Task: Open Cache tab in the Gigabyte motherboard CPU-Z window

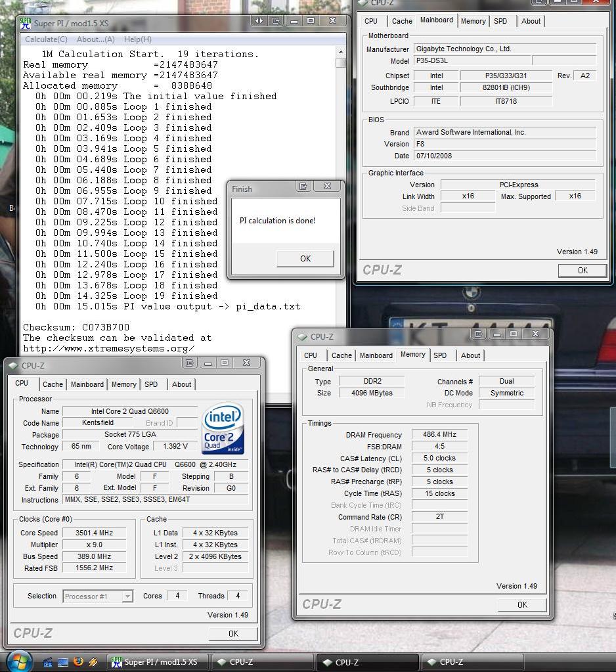Action: tap(402, 21)
